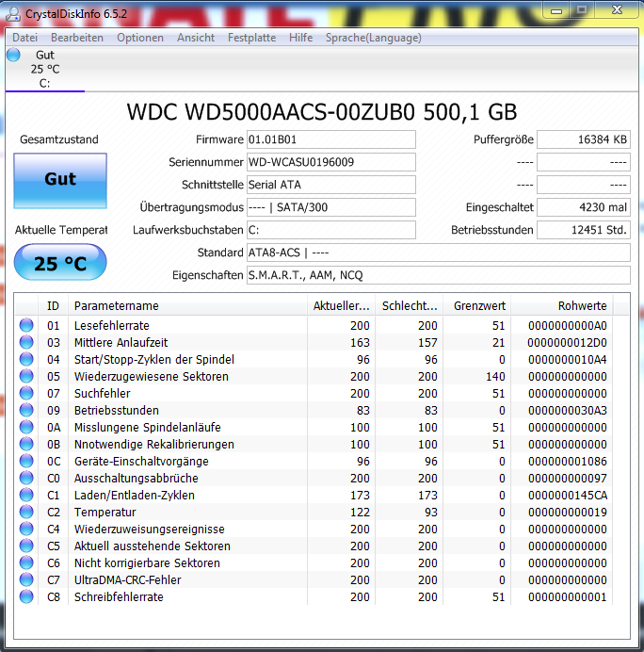Click worst value 93 in Temperatur row

(431, 513)
